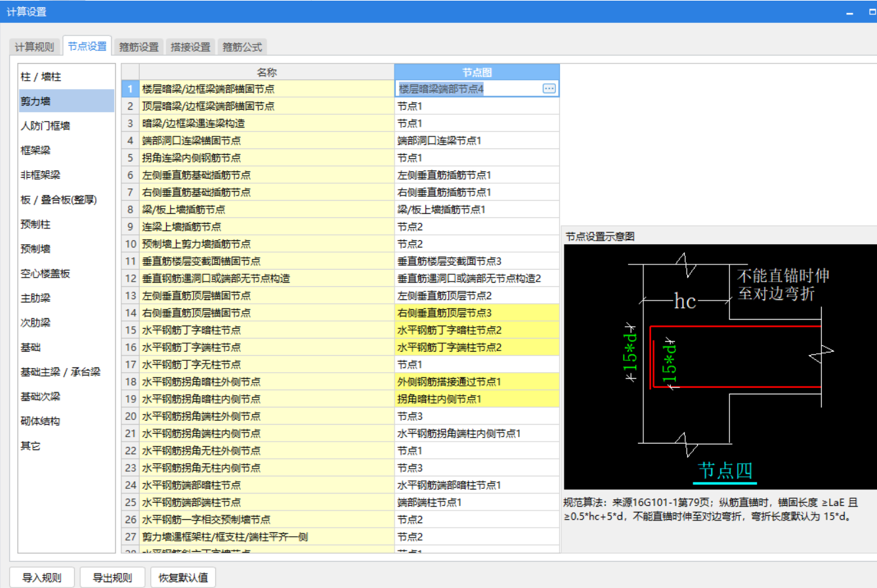Click the 端部端柱节点1 cell

coord(477,503)
